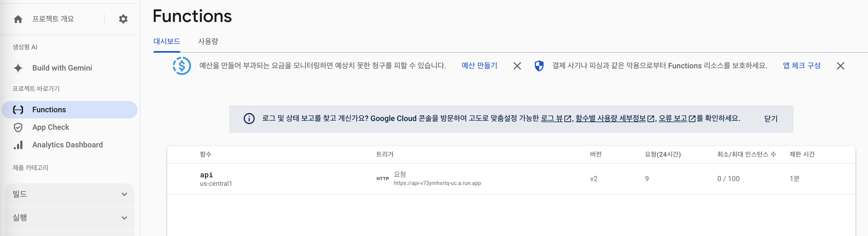Click the v2 version cell
The image size is (868, 236).
pos(594,179)
